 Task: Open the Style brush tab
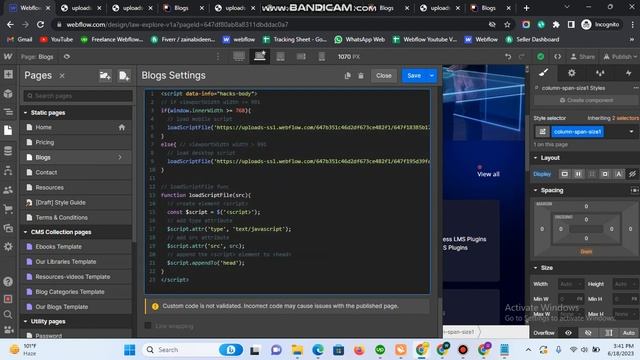point(543,73)
